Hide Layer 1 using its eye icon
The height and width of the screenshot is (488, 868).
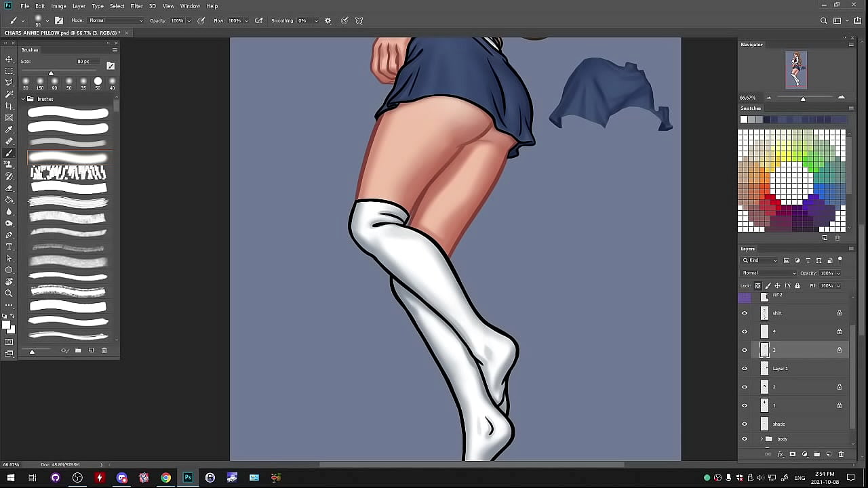(745, 369)
